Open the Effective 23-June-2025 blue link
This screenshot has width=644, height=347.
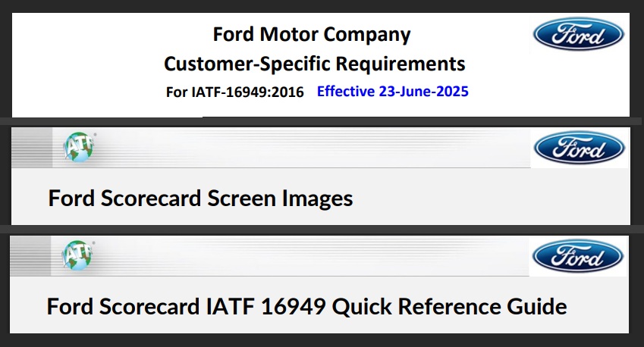[393, 91]
